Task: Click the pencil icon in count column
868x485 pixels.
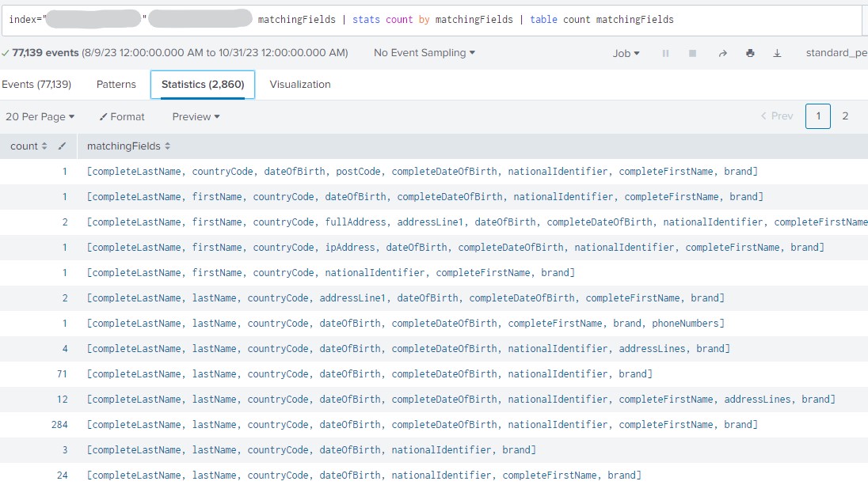Action: point(63,146)
